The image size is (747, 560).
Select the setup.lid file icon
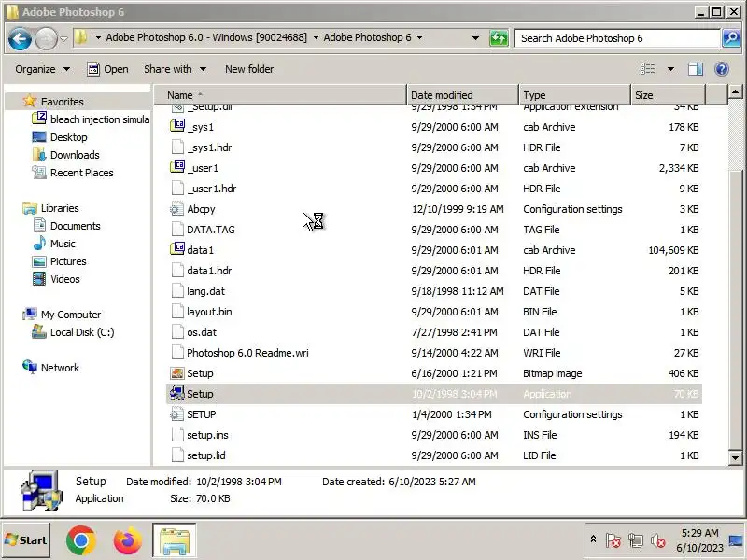[177, 455]
